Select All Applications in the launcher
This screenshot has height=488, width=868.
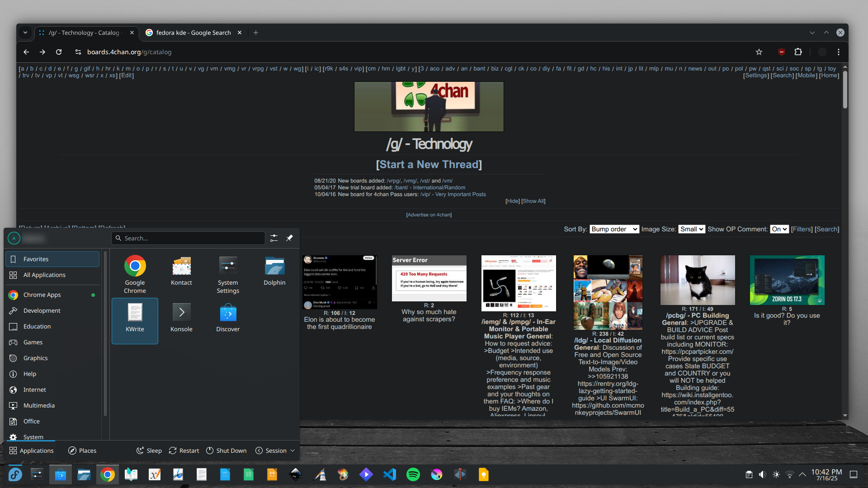click(52, 275)
